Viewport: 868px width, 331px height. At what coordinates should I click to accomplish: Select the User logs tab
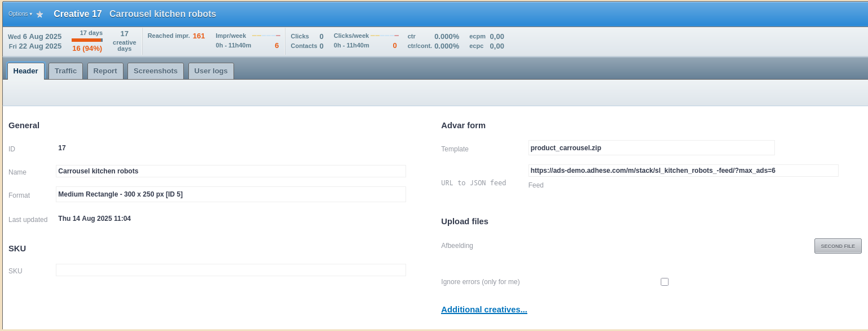click(x=210, y=71)
